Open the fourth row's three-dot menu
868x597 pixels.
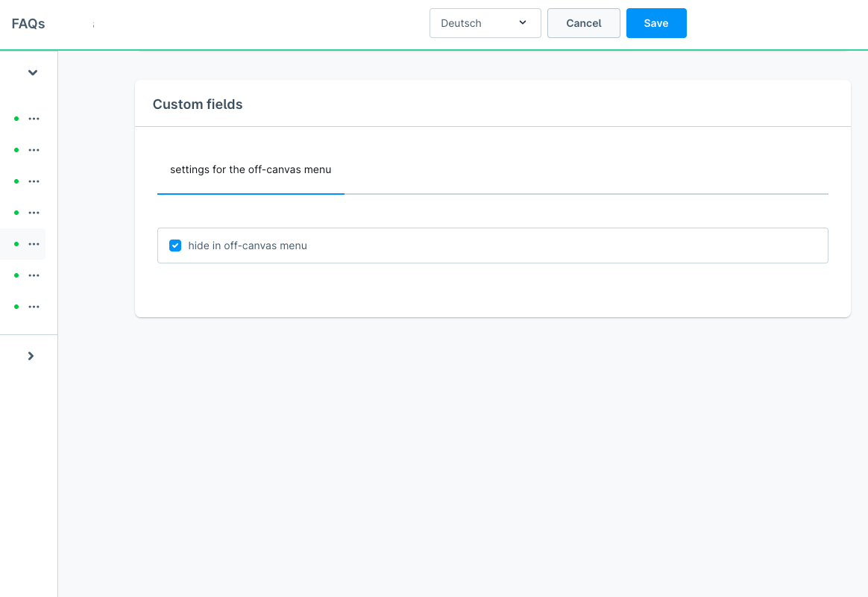coord(34,213)
